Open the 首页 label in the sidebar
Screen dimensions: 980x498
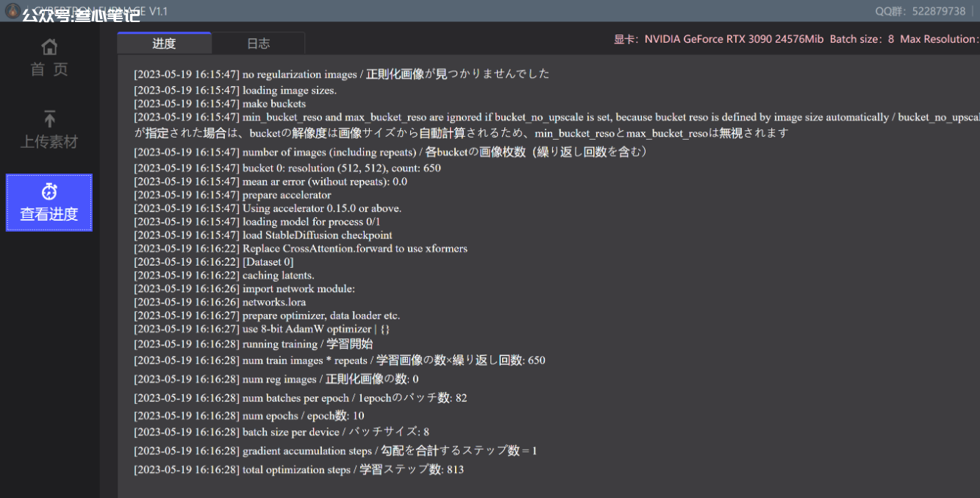[49, 69]
